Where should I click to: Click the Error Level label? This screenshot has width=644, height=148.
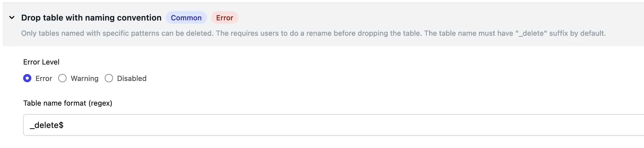[x=41, y=62]
